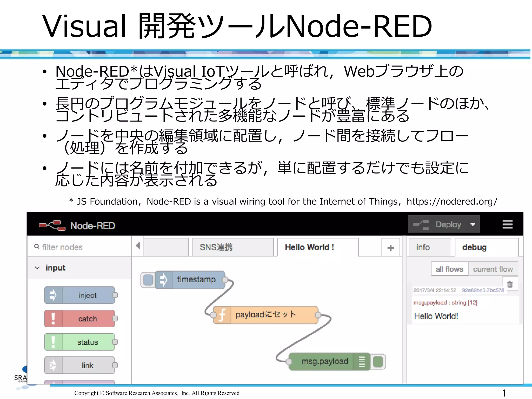Select the inject node in palette
This screenshot has height=399, width=532.
[80, 295]
